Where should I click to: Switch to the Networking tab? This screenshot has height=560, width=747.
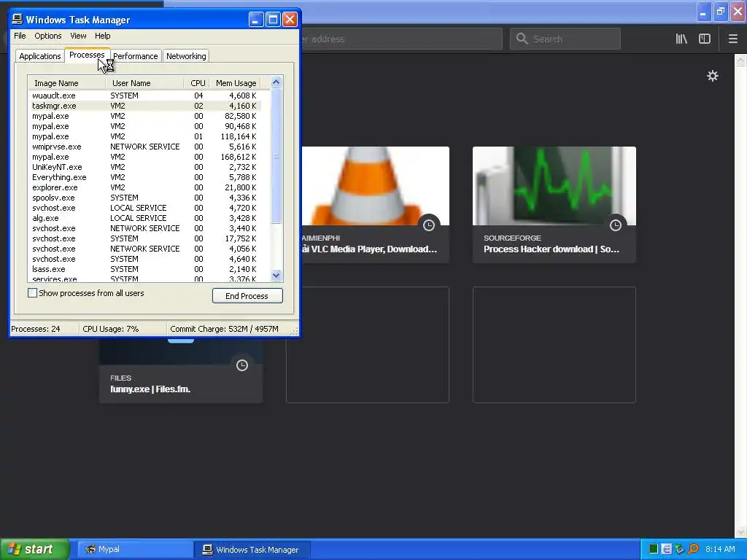coord(186,56)
